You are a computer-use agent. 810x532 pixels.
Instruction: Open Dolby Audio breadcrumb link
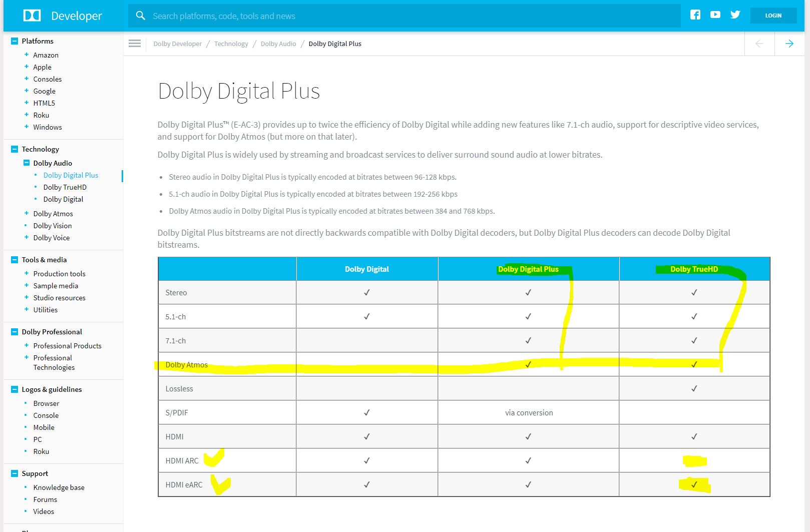click(278, 44)
